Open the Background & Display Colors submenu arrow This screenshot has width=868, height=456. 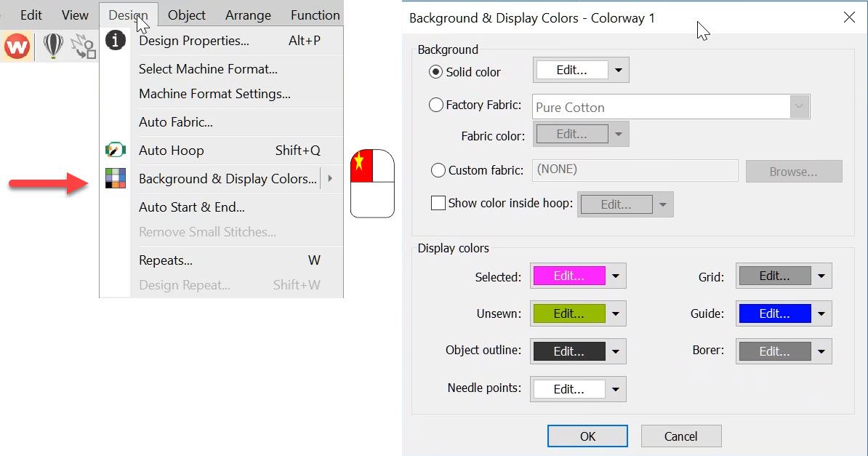point(330,179)
